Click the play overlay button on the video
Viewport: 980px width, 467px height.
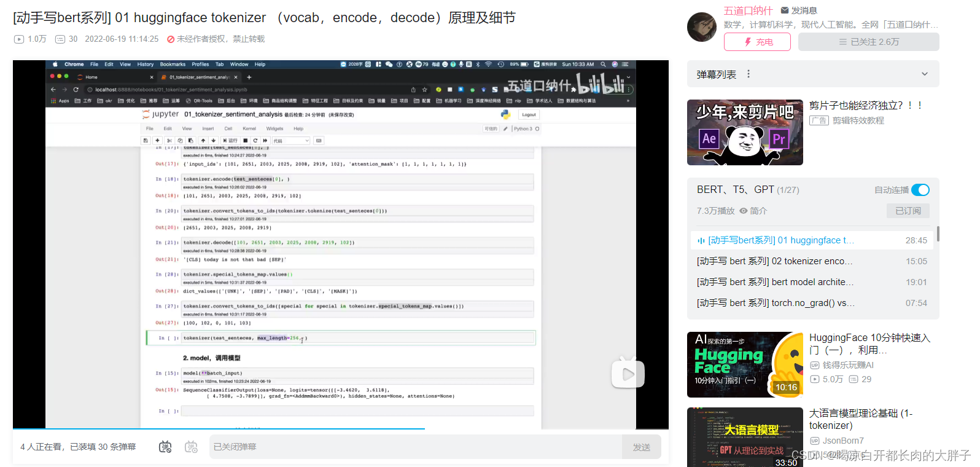click(628, 374)
